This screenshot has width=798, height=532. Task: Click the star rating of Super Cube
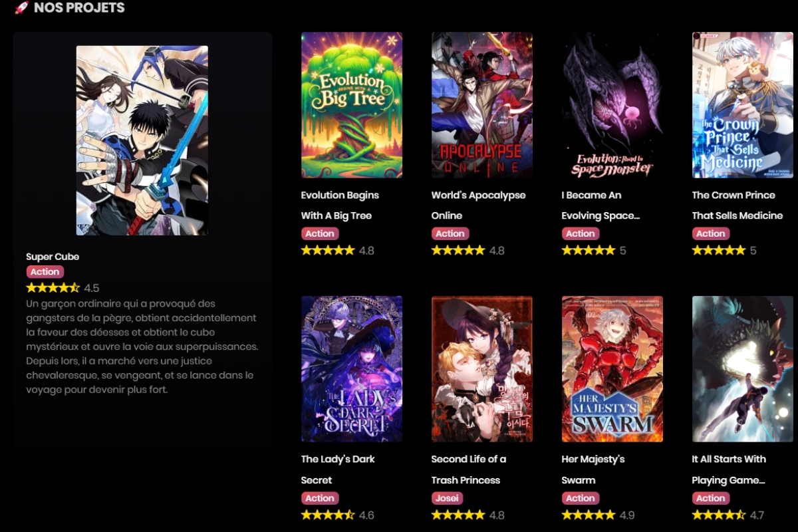coord(53,288)
